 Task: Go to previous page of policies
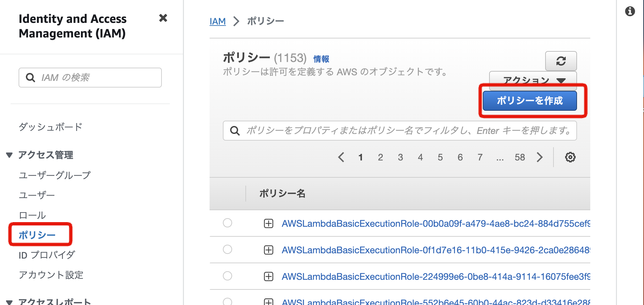[x=341, y=157]
